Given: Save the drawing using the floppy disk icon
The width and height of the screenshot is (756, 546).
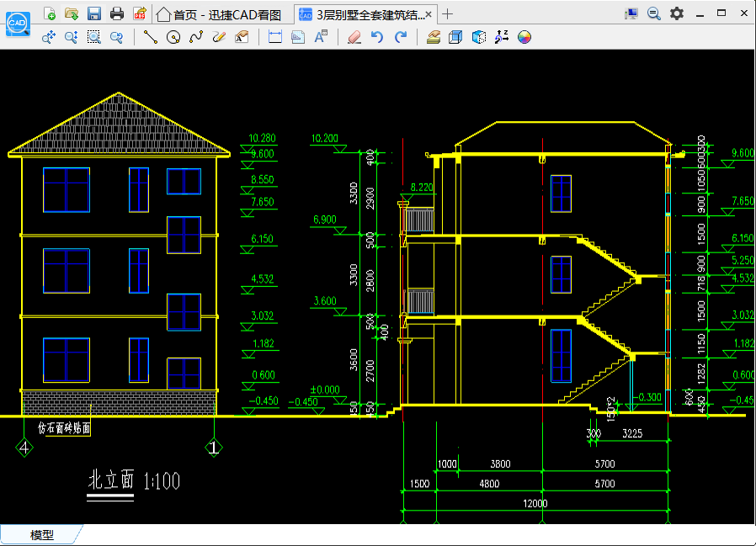Looking at the screenshot, I should [x=94, y=13].
